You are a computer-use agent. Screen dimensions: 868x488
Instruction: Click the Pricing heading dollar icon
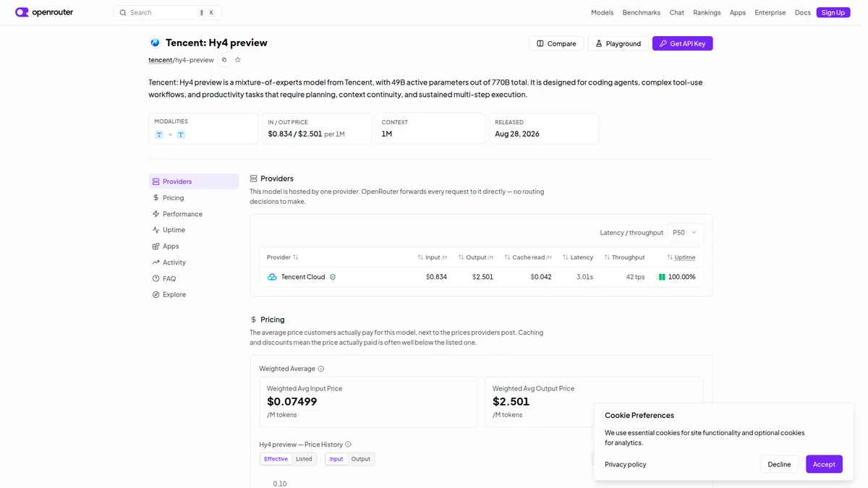click(254, 320)
